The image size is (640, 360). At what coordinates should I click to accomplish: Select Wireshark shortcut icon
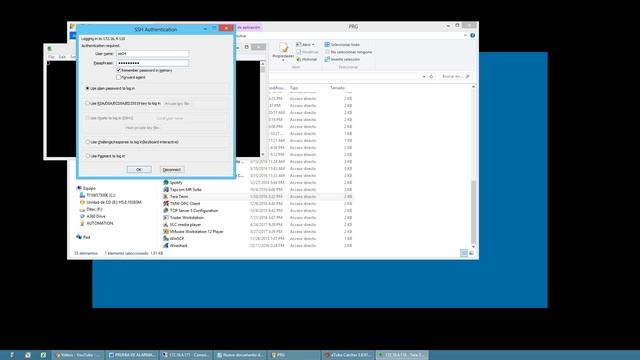point(166,245)
